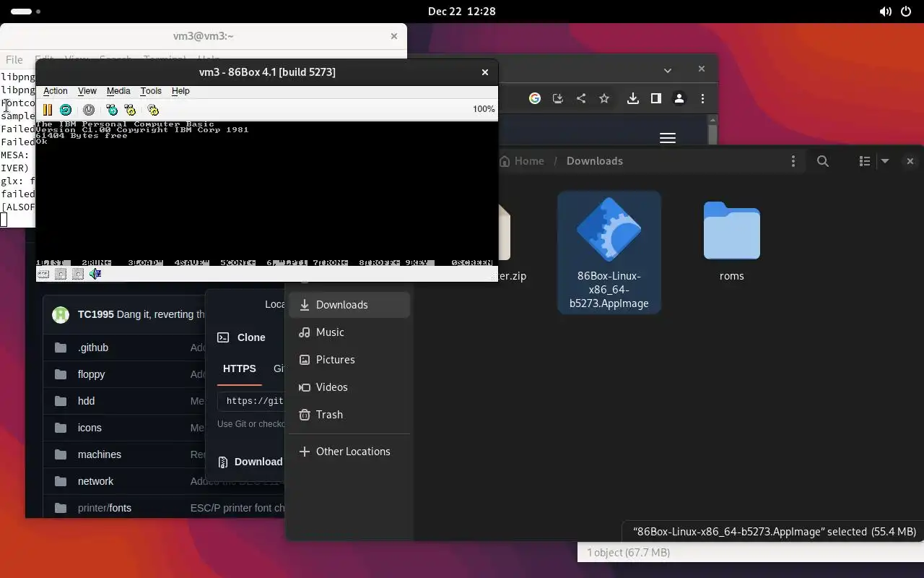Open network folder in repository list

point(96,481)
